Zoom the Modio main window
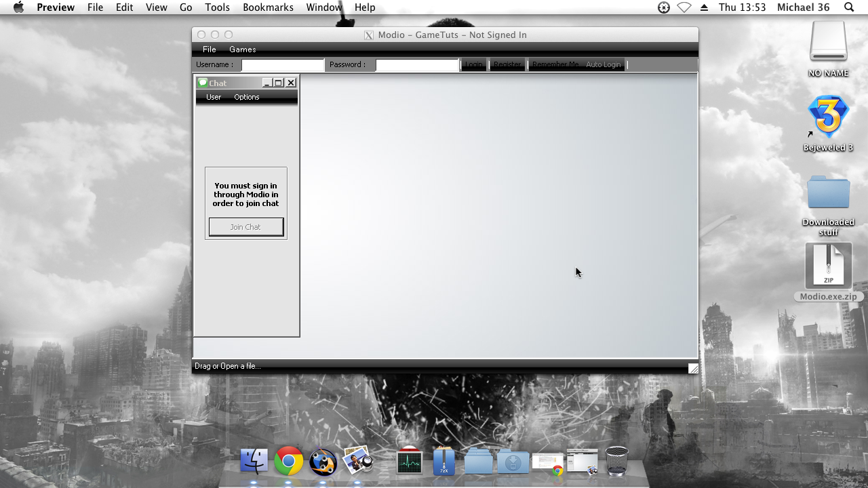Image resolution: width=868 pixels, height=488 pixels. pos(229,35)
